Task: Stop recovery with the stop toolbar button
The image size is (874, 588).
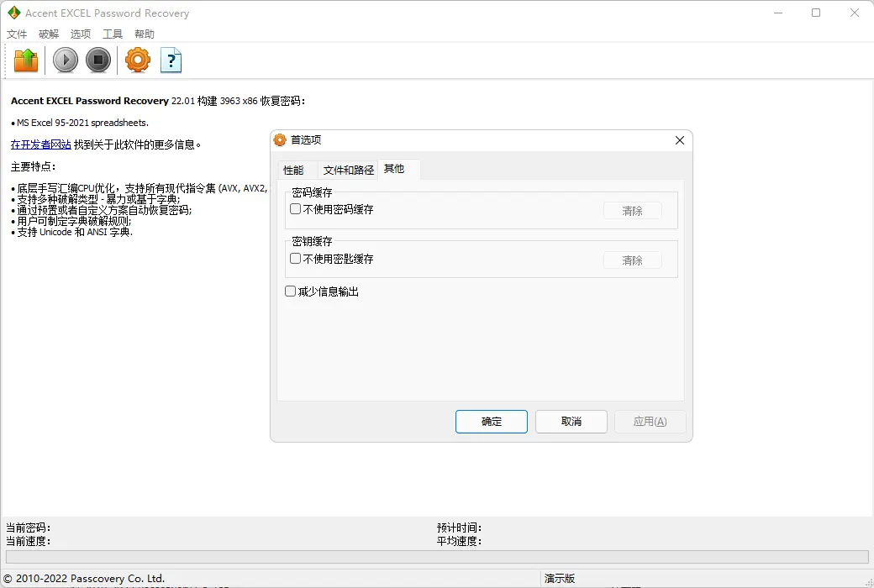Action: (98, 60)
